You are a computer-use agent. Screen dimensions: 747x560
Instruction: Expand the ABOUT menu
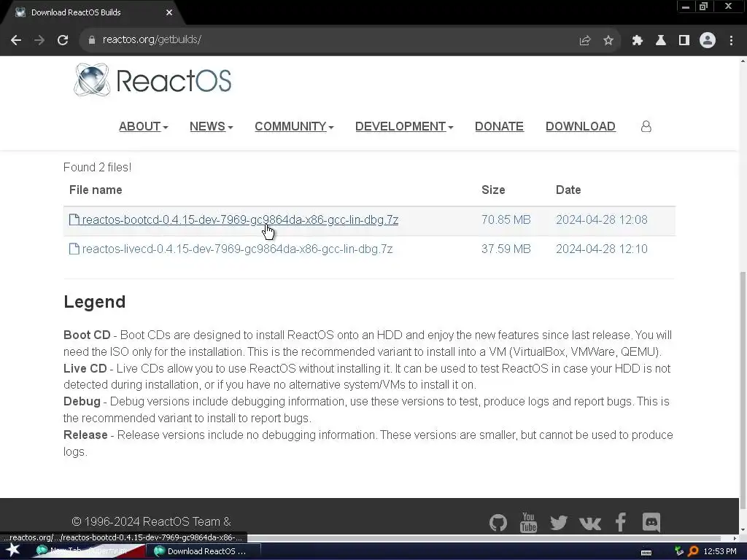[144, 126]
